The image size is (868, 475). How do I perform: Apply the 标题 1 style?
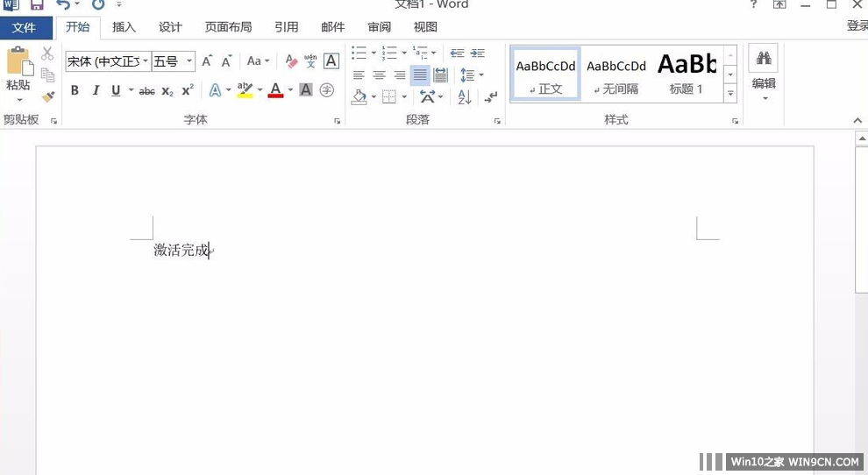pyautogui.click(x=687, y=74)
